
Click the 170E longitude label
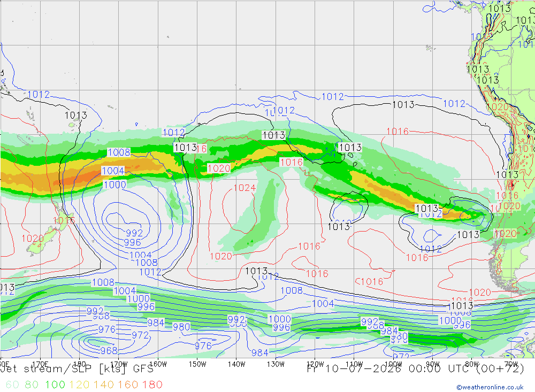[40, 364]
